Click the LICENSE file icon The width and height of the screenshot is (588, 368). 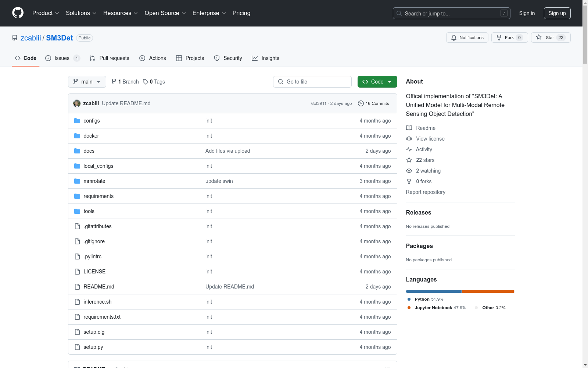pos(77,272)
